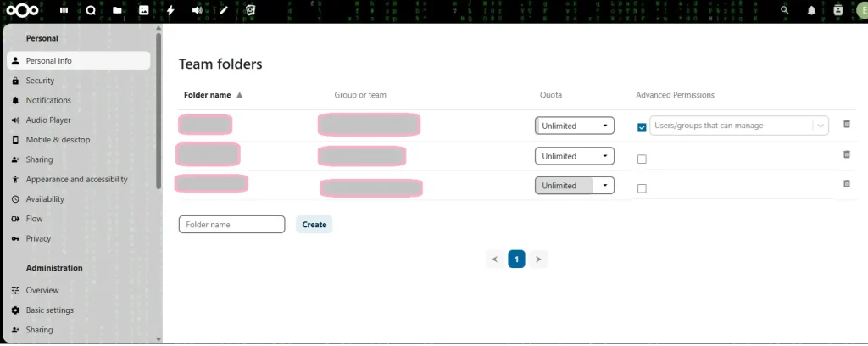Open Personal info settings page
The height and width of the screenshot is (346, 868).
click(x=79, y=61)
